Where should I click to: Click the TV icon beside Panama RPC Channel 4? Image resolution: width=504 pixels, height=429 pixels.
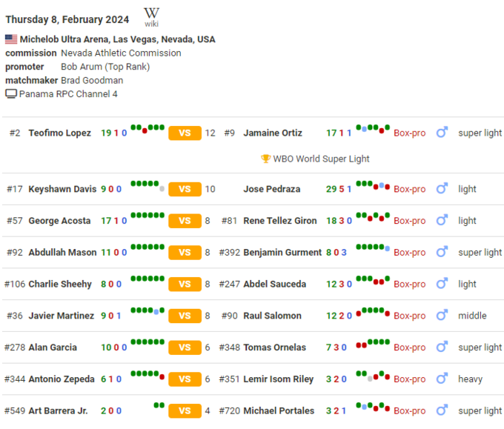click(11, 94)
